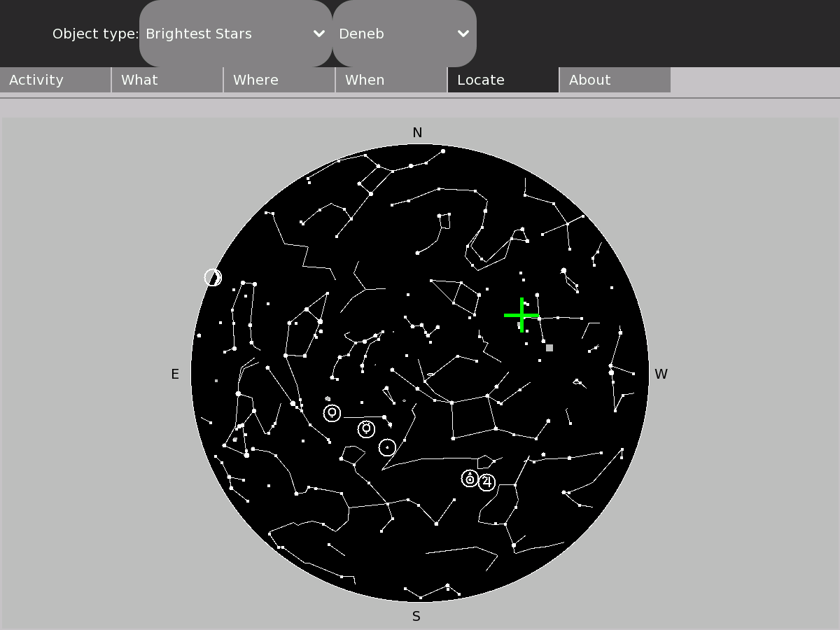Click the Mercury symbol on the star chart
Screen dimensions: 840x630
366,429
